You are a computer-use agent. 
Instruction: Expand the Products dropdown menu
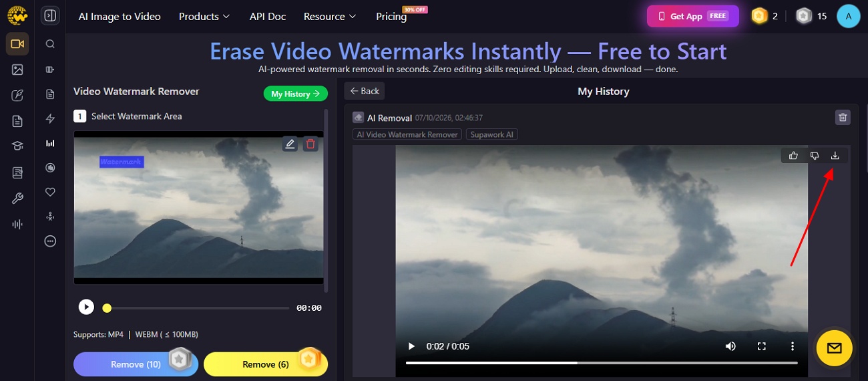tap(204, 16)
